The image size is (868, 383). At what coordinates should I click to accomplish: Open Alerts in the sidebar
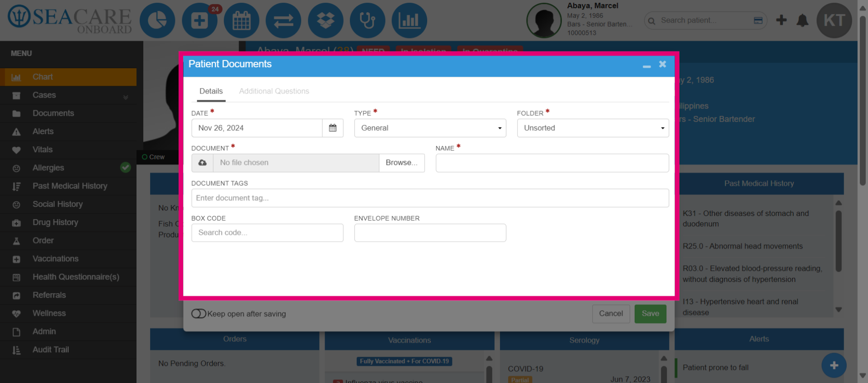coord(68,131)
